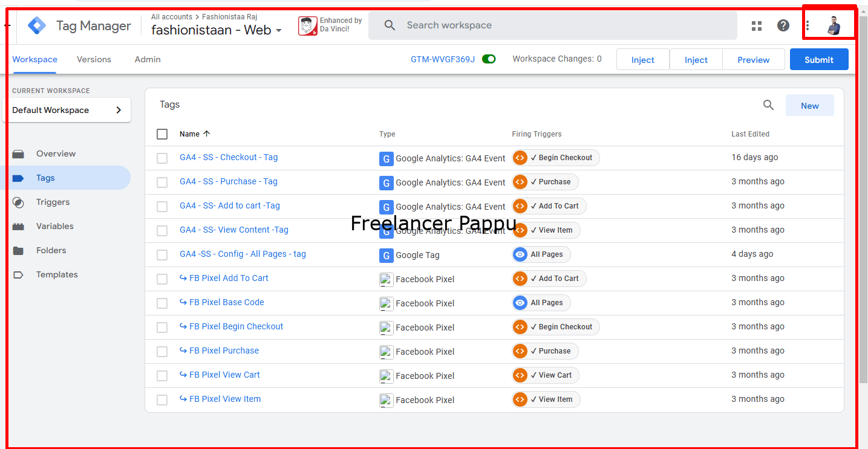Check the FB Pixel Begin Checkout checkbox
The width and height of the screenshot is (868, 449).
coord(162,328)
